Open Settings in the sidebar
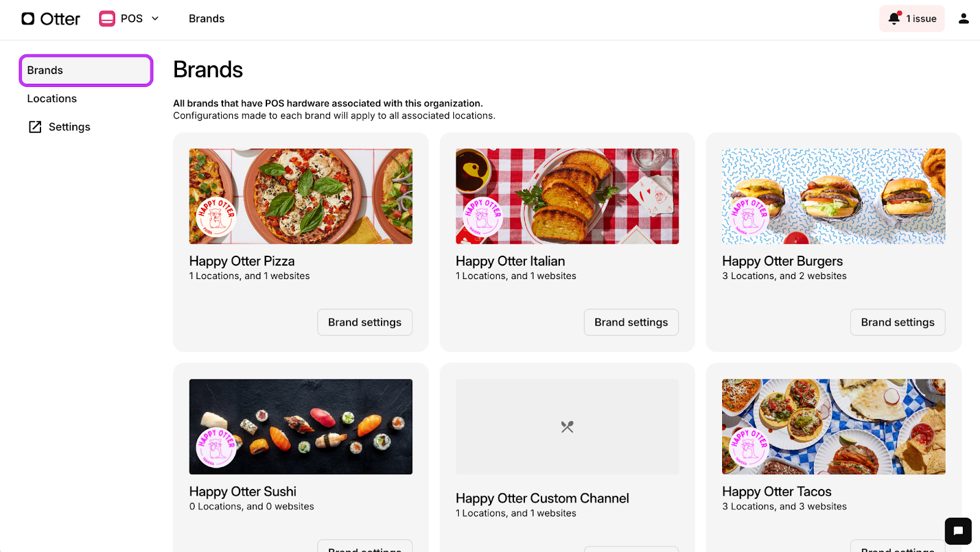980x552 pixels. [69, 127]
